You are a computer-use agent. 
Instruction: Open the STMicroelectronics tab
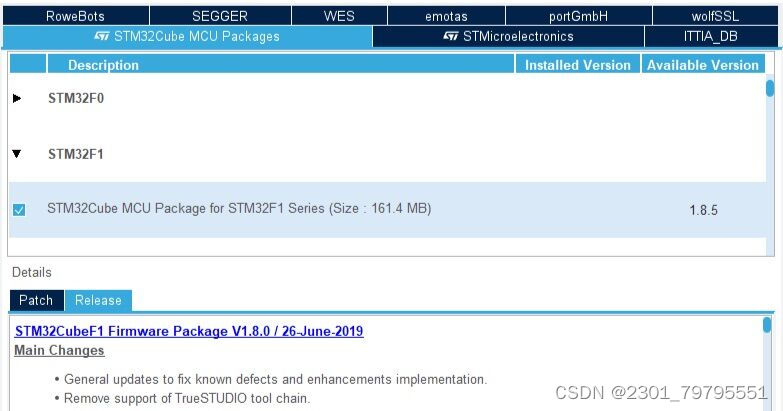[508, 36]
